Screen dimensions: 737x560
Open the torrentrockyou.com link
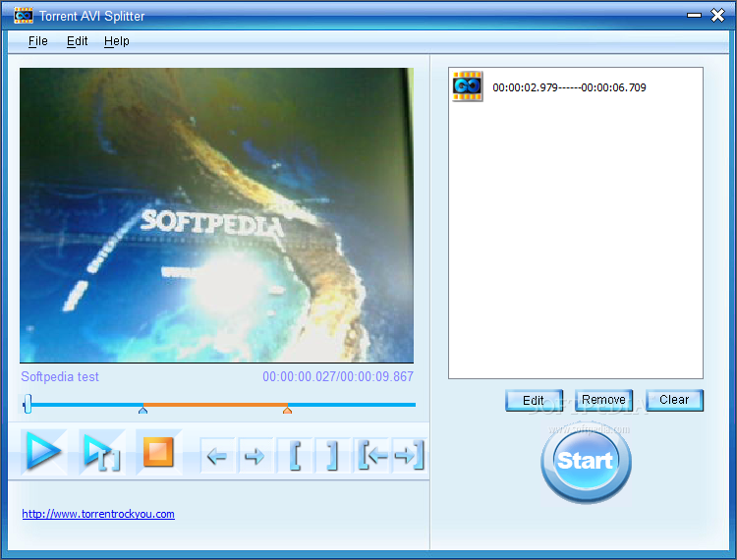tap(98, 514)
